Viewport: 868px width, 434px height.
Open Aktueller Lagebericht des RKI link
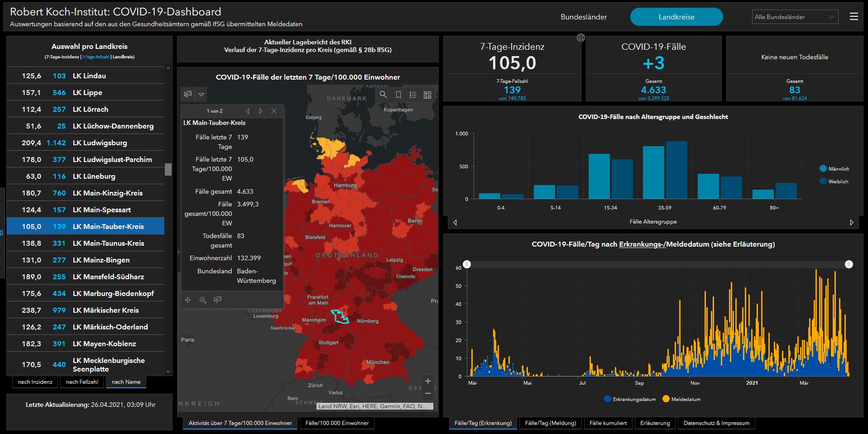(307, 42)
